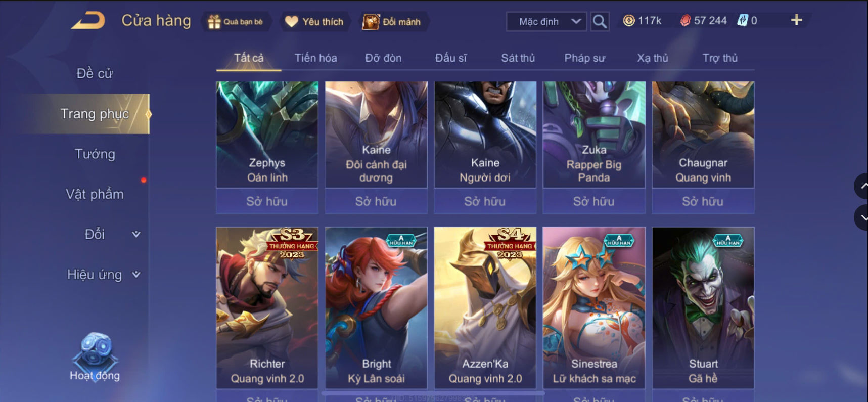Click Sở hữu under Zephys Oán linh
Image resolution: width=868 pixels, height=402 pixels.
267,201
